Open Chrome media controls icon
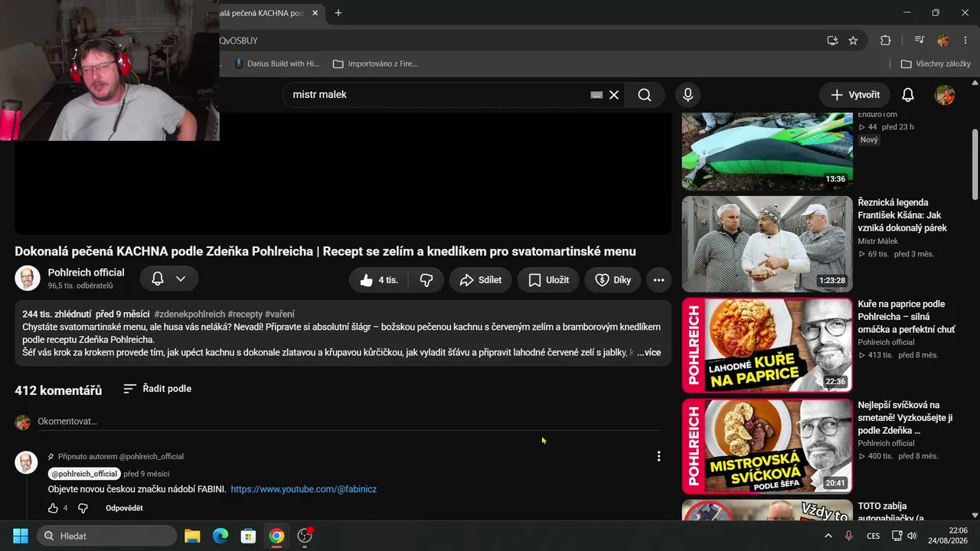 (x=920, y=41)
